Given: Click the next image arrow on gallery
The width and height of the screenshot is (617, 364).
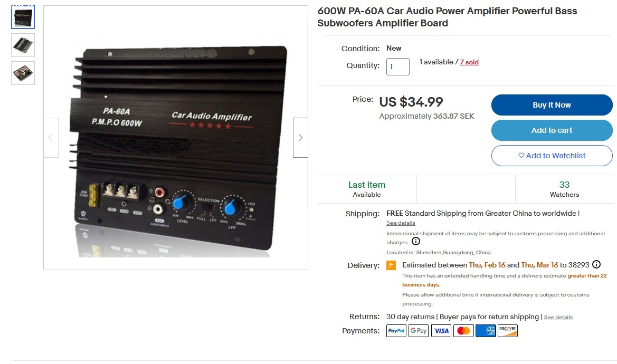Looking at the screenshot, I should (x=300, y=138).
